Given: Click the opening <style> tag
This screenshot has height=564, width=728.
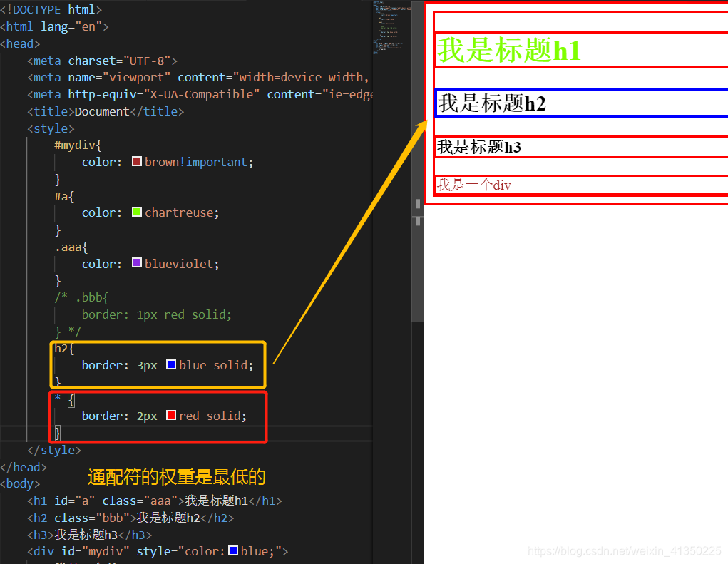Looking at the screenshot, I should point(51,128).
